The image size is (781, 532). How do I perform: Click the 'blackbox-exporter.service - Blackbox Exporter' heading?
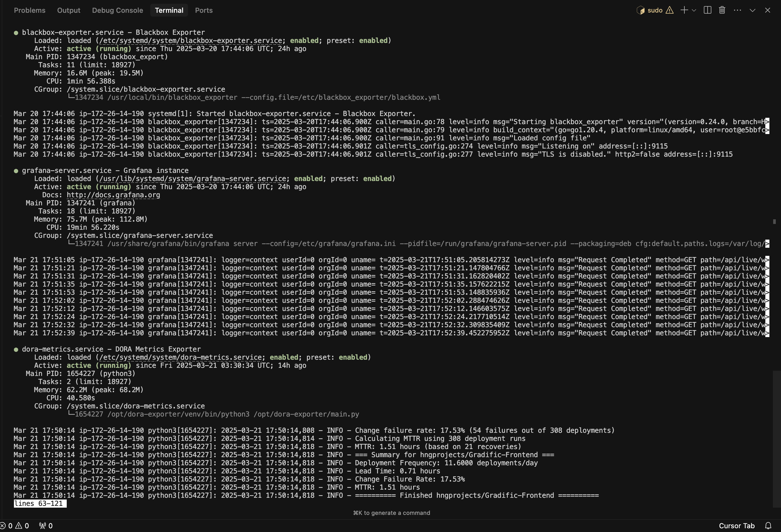[x=113, y=32]
